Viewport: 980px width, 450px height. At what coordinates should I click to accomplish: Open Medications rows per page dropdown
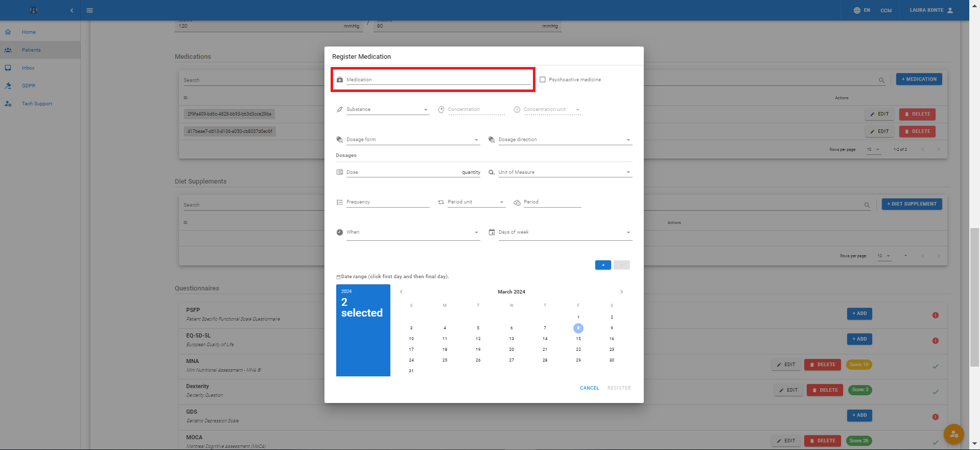tap(874, 150)
